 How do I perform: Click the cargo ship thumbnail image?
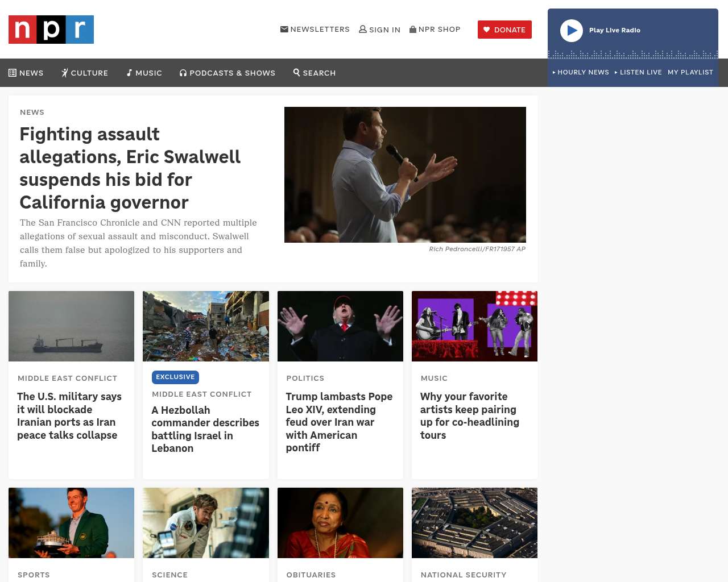point(71,326)
